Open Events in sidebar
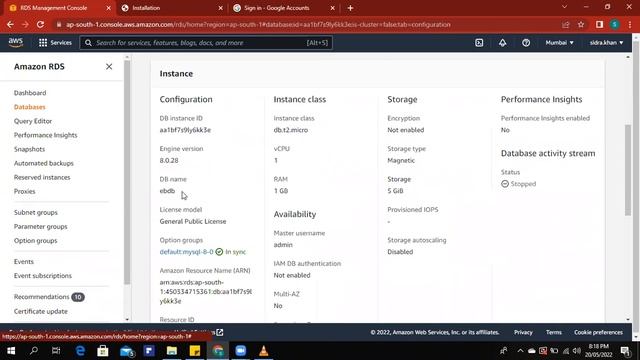Viewport: 640px width, 360px height. [x=24, y=262]
